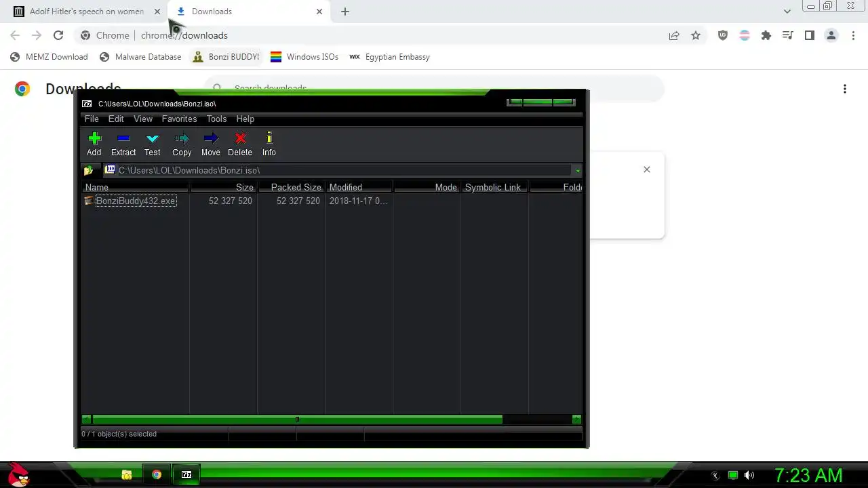Open the Downloads page three-dot menu
This screenshot has width=868, height=488.
845,89
